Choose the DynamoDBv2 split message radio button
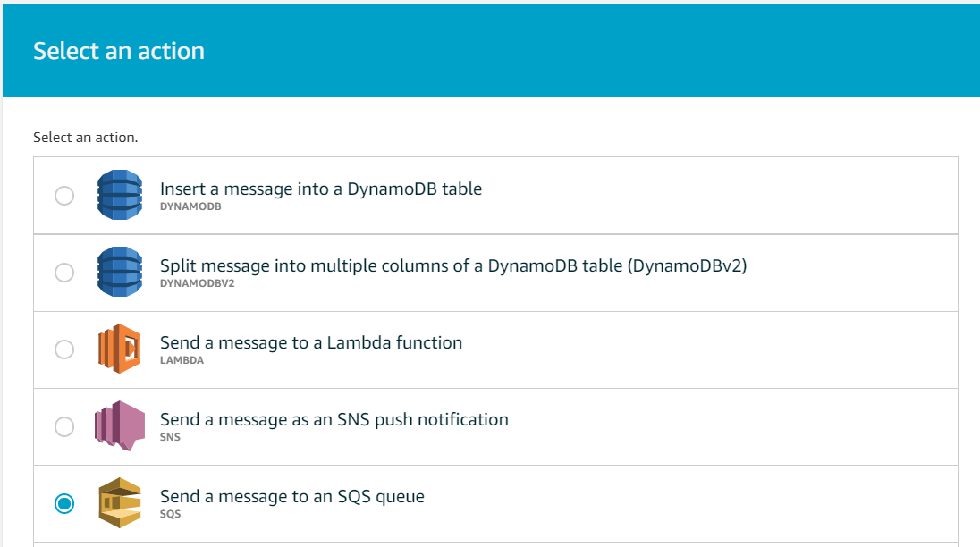The height and width of the screenshot is (547, 980). (64, 273)
